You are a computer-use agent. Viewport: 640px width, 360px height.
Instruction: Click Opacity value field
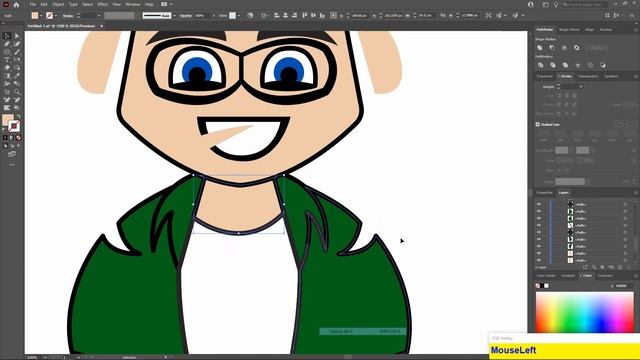(x=201, y=16)
